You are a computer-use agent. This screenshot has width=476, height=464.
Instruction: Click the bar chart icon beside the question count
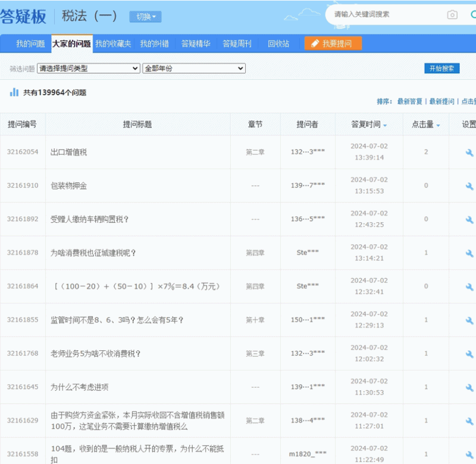coord(14,92)
